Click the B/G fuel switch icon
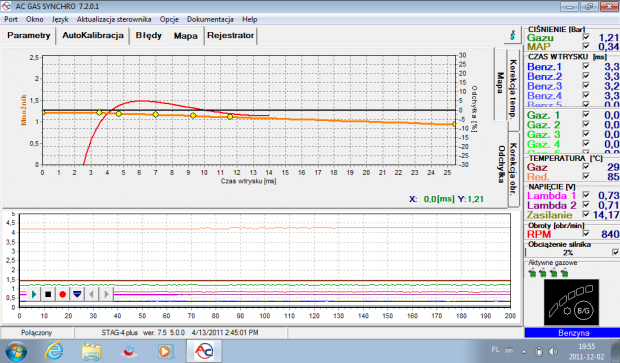 point(571,302)
